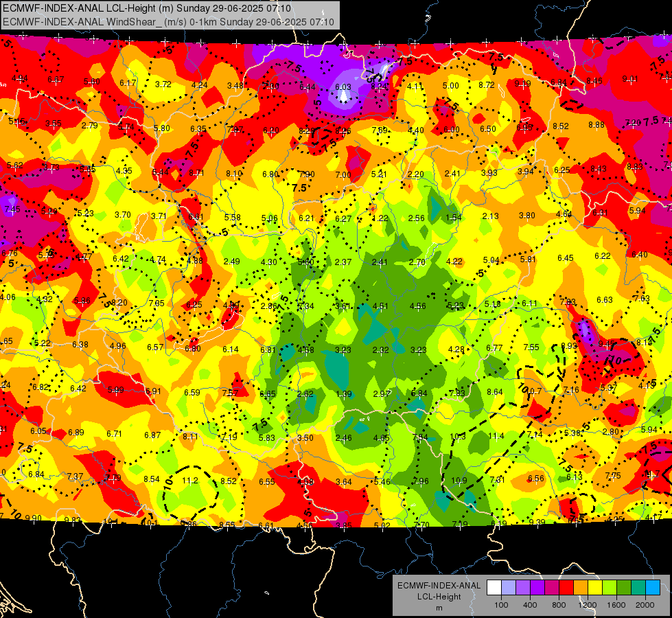
Task: Click the wind shear value "2.13"
Action: click(490, 216)
